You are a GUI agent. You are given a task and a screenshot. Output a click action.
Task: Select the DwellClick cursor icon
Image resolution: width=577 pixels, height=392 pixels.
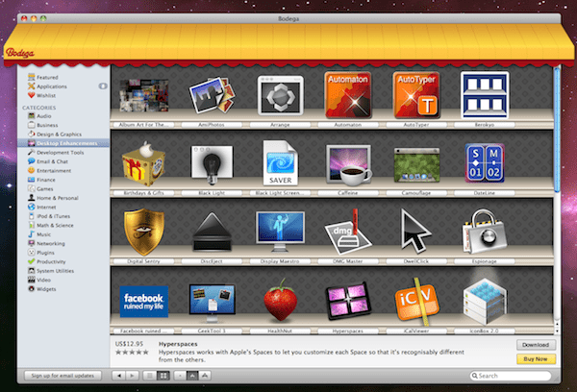(415, 231)
